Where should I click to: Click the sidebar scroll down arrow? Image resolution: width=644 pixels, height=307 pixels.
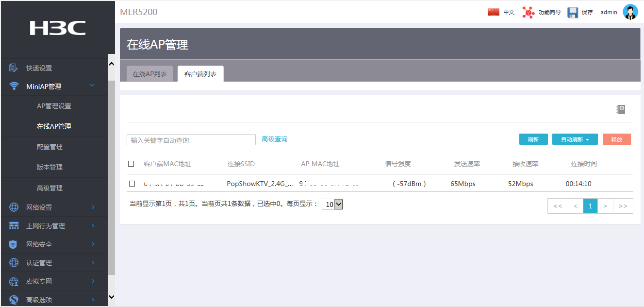[x=111, y=296]
